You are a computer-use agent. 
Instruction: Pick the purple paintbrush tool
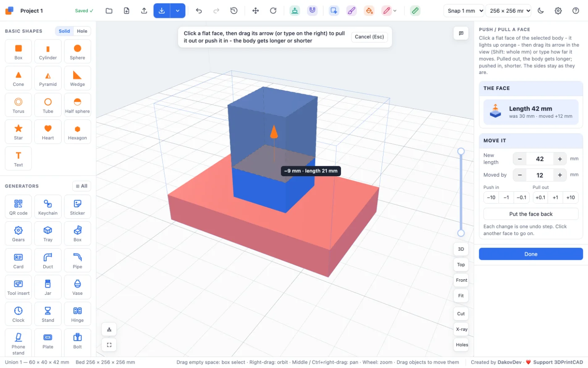[x=352, y=11]
